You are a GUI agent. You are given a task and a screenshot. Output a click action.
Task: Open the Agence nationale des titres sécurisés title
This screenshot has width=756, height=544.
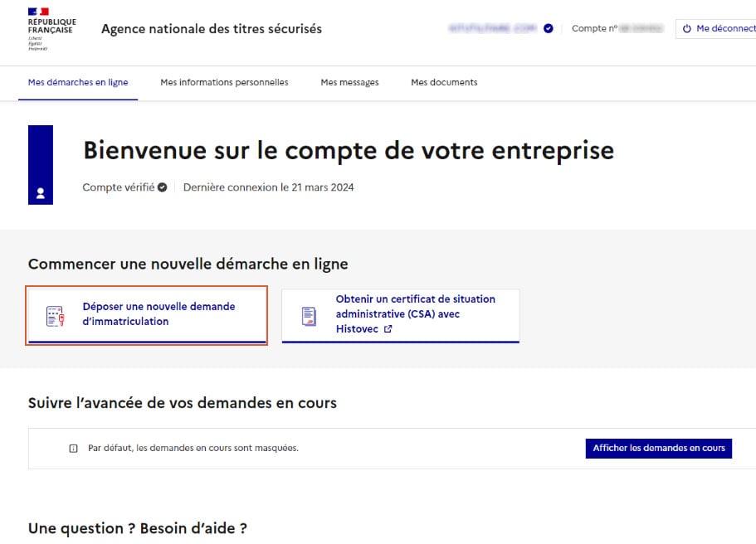(x=211, y=29)
